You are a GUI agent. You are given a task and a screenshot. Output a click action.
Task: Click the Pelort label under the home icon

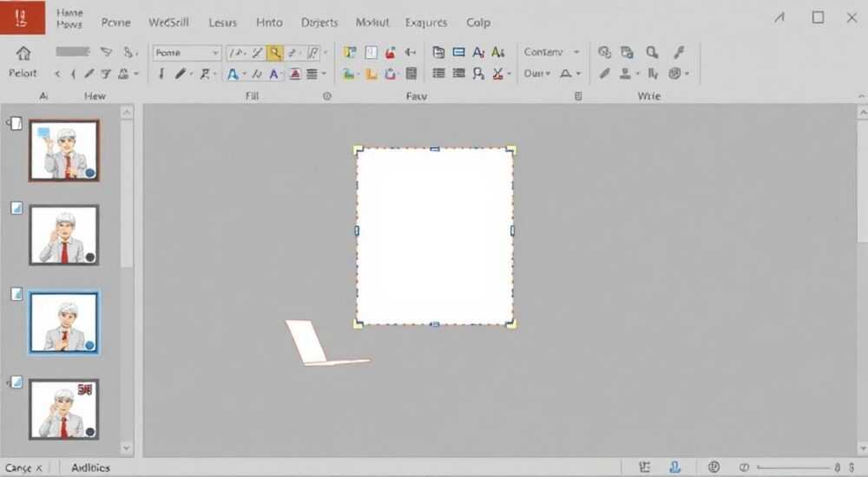pyautogui.click(x=23, y=73)
